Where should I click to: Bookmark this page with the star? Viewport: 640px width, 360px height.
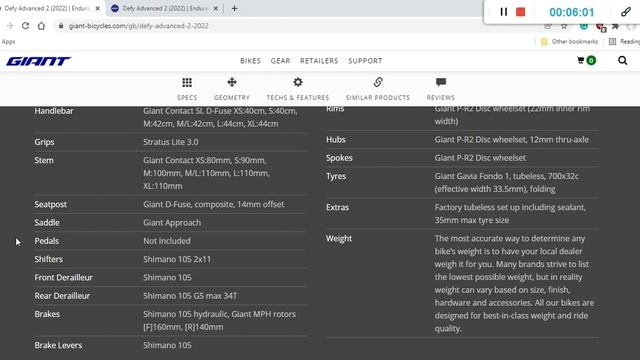(x=564, y=27)
